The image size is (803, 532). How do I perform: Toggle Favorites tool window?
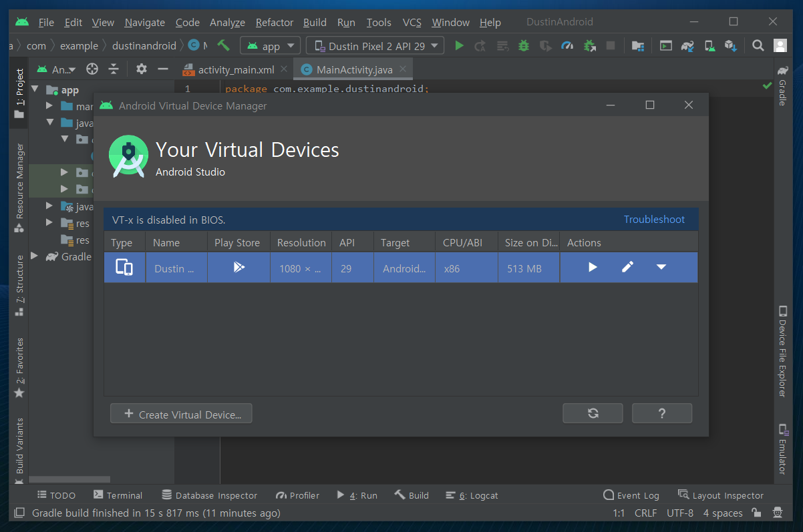pyautogui.click(x=19, y=367)
